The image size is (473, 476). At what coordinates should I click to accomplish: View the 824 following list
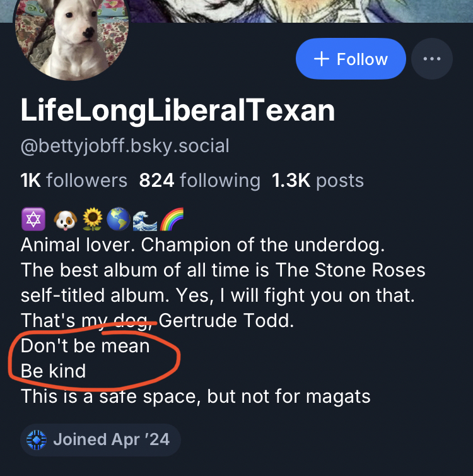[199, 181]
